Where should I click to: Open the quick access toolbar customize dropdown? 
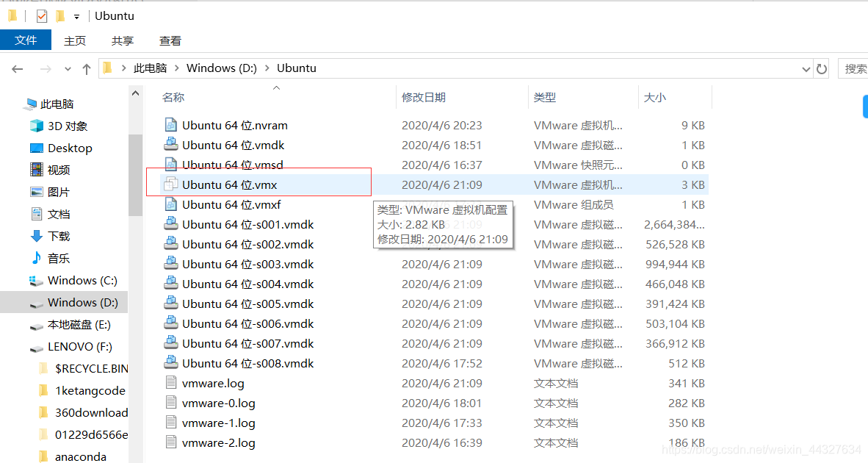click(76, 17)
